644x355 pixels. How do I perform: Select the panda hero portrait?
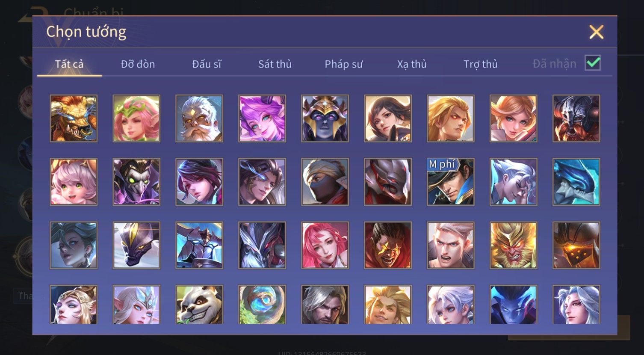tap(199, 305)
